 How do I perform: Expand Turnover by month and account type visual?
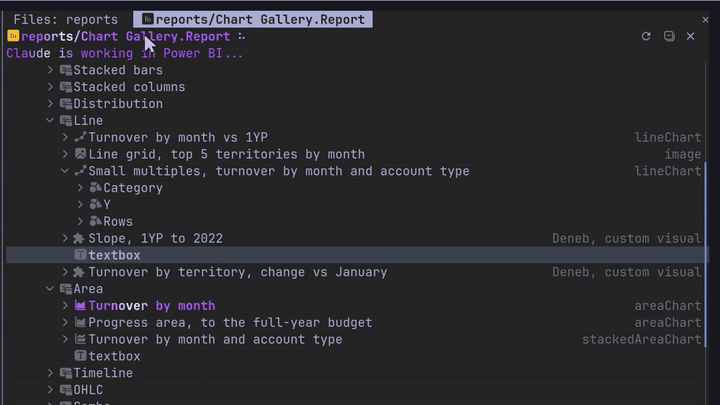tap(65, 339)
